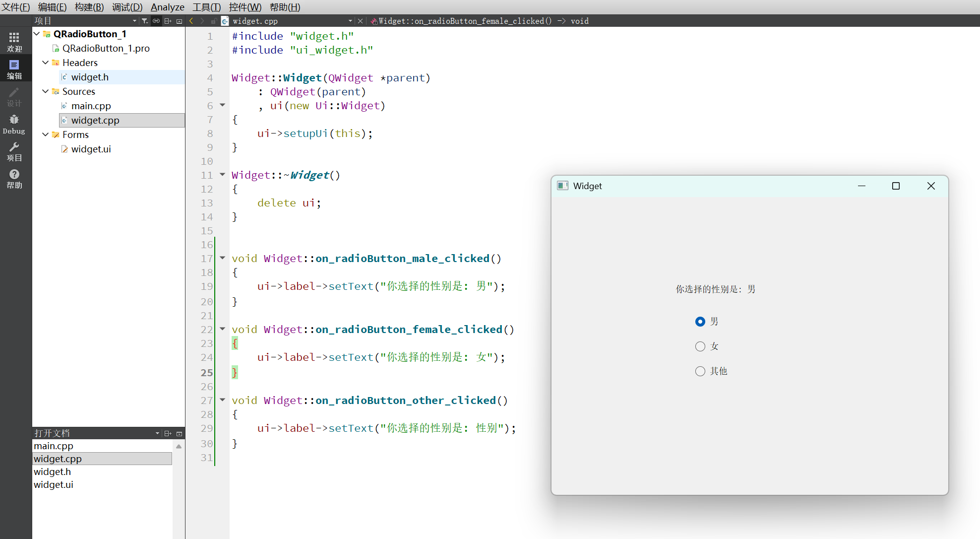
Task: Open the Help (帮助) mode
Action: (14, 179)
